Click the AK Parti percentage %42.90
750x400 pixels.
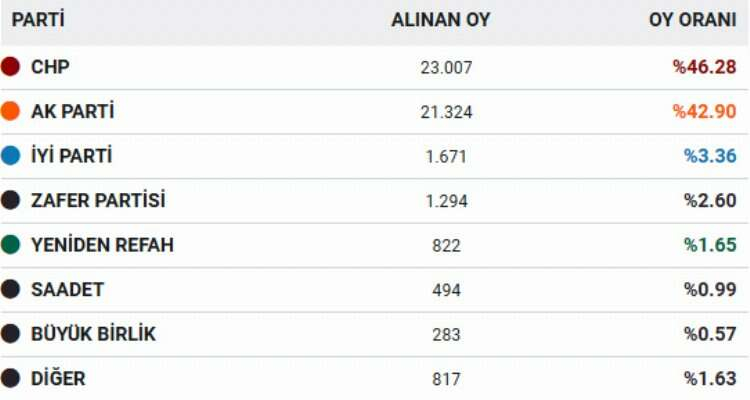click(705, 112)
